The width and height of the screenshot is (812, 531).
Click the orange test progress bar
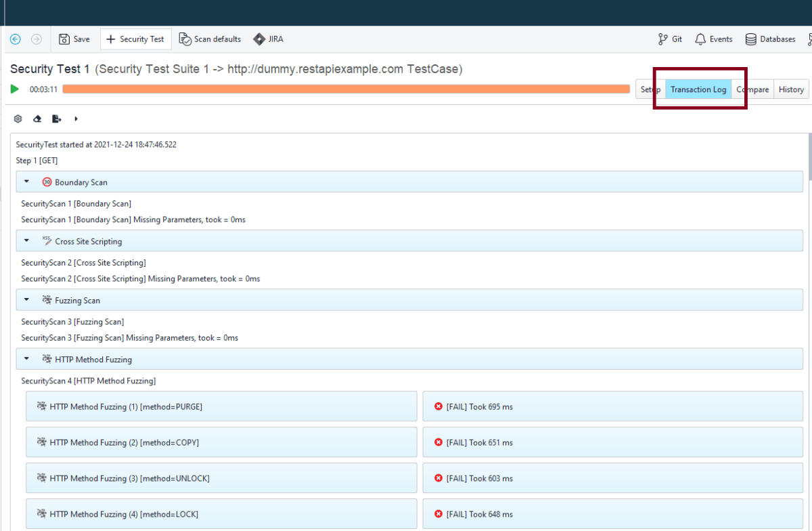(345, 89)
